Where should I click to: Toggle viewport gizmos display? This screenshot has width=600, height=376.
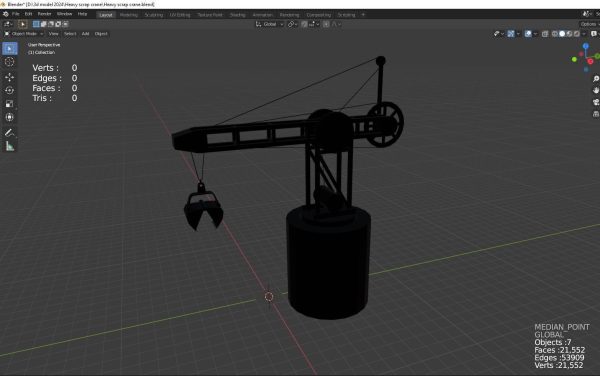[x=511, y=34]
